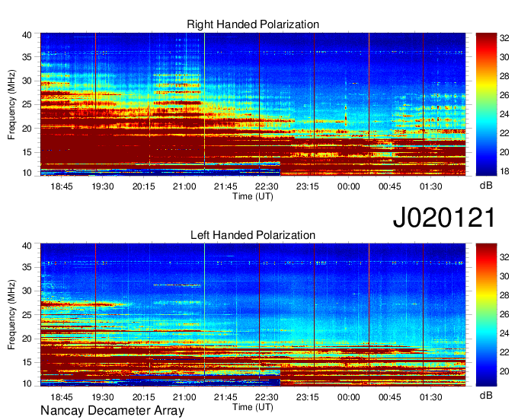
Task: Click 15 MHz tick of Right Handed plot
Action: pos(27,152)
